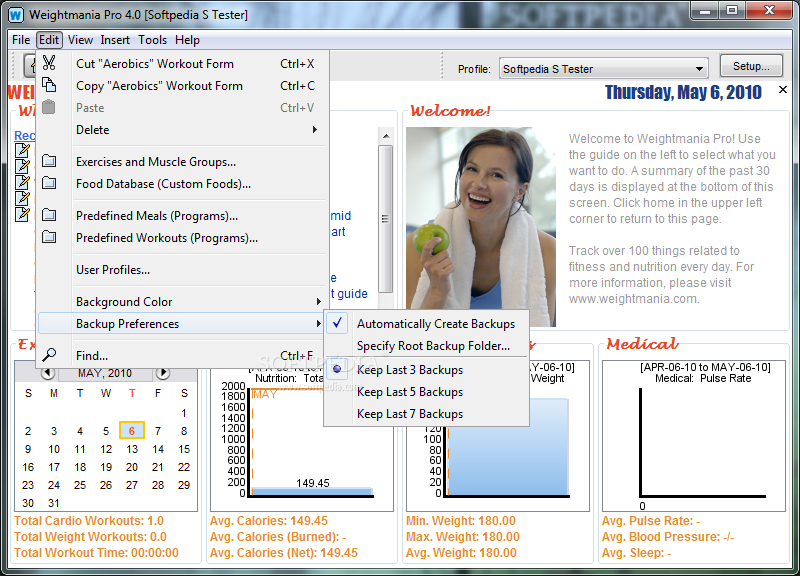Open Exercises and Muscle Groups
Viewport: 800px width, 576px height.
click(x=181, y=161)
